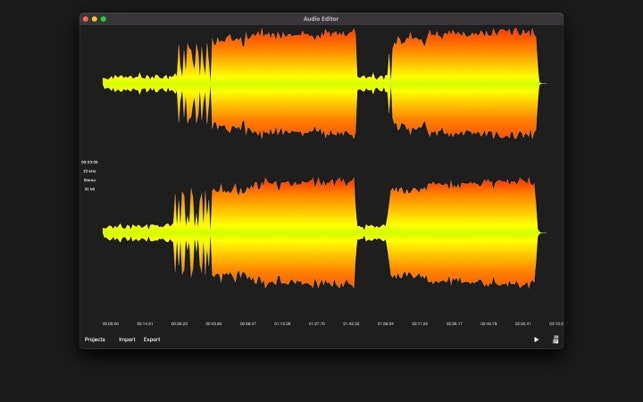Screen dimensions: 643x402
Task: Select the 01:56.94 timeline label
Action: click(x=385, y=324)
